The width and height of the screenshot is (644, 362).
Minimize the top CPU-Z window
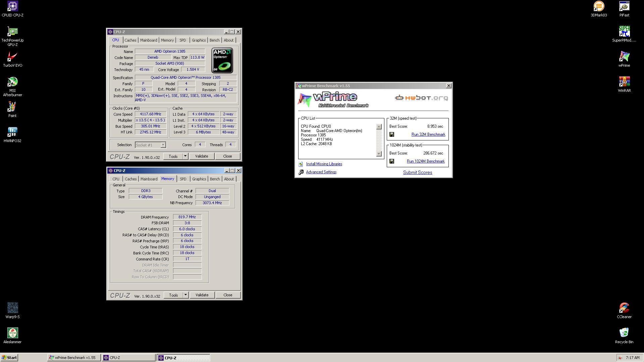226,32
